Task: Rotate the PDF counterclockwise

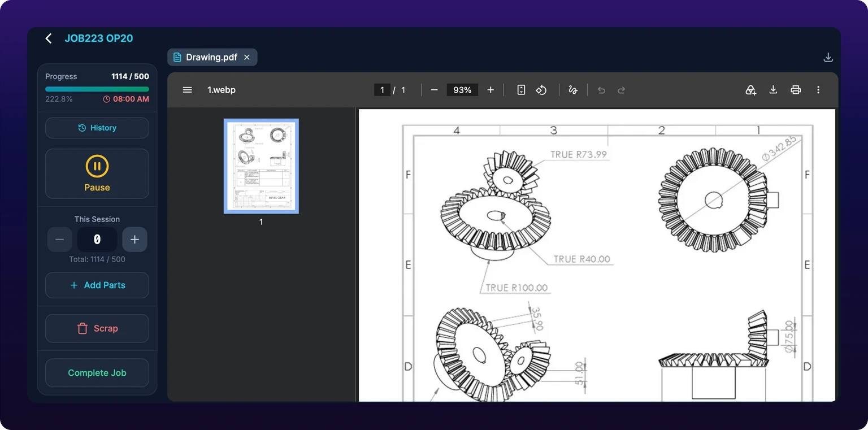Action: (541, 90)
